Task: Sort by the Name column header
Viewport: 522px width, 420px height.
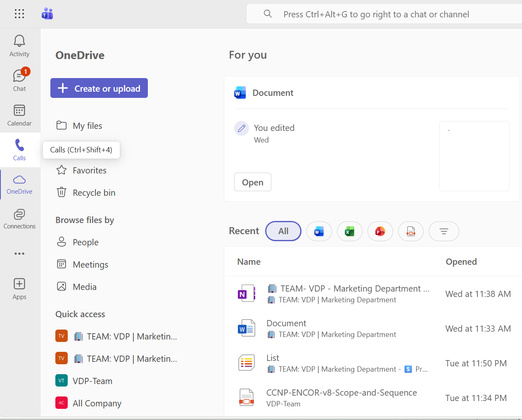Action: coord(249,261)
